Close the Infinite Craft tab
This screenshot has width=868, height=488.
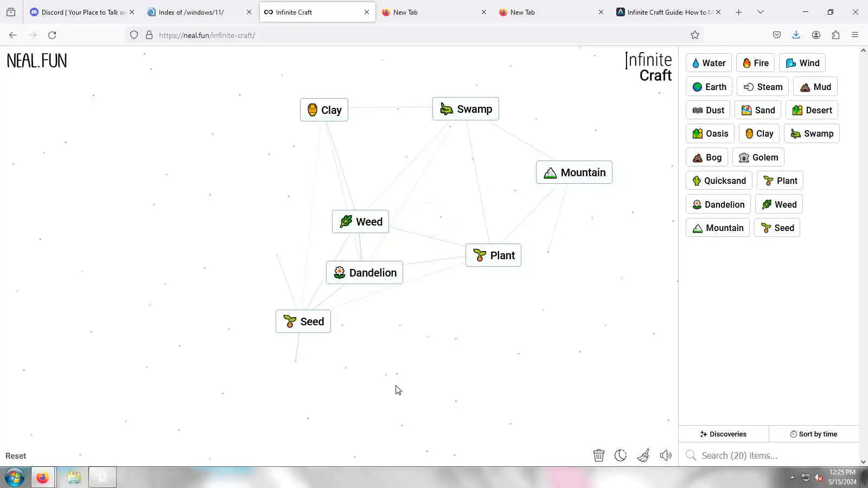tap(367, 12)
